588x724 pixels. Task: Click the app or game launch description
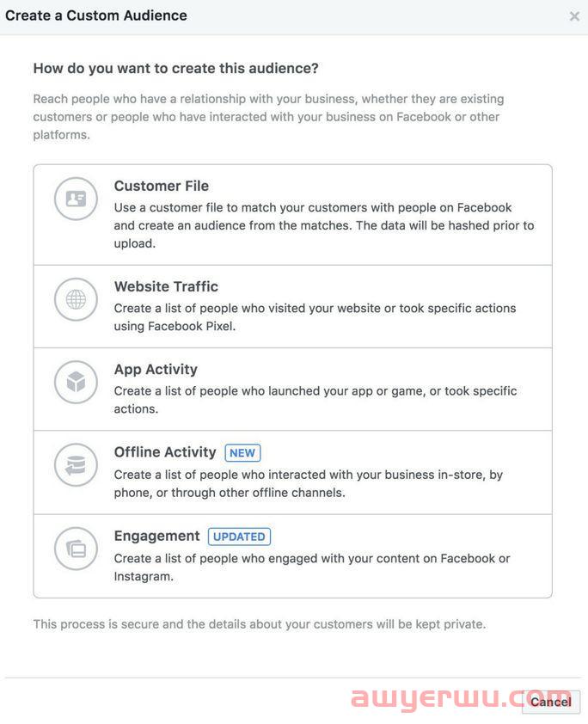(315, 400)
